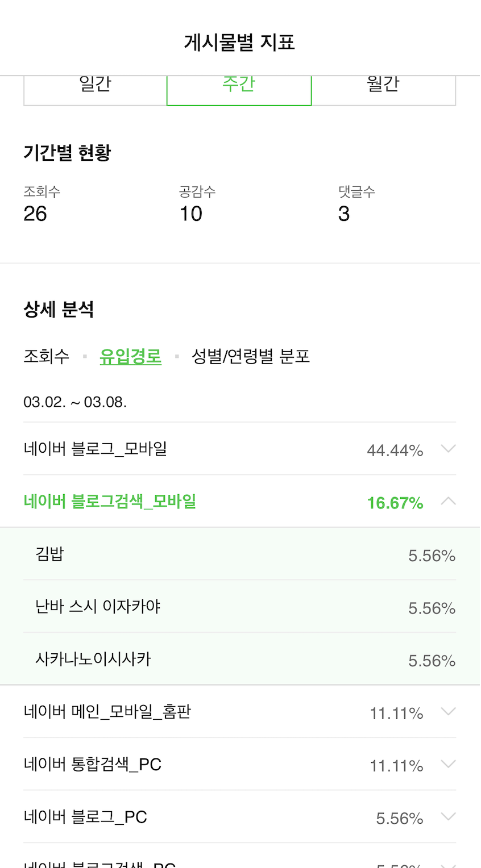Collapse the 네이버 블로그검색_모바일 chevron
Screen dimensions: 481x868
pos(448,502)
